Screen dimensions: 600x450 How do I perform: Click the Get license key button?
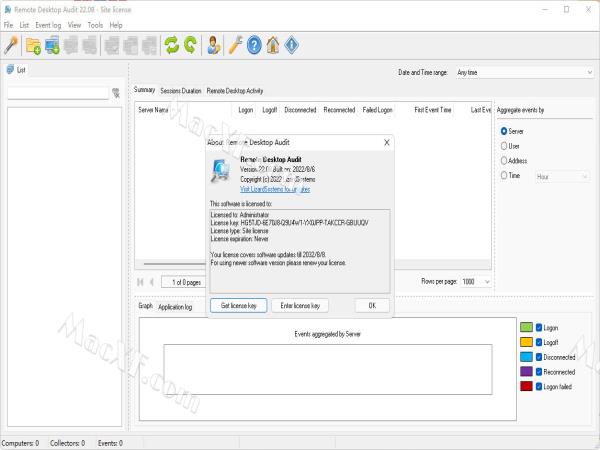(238, 305)
